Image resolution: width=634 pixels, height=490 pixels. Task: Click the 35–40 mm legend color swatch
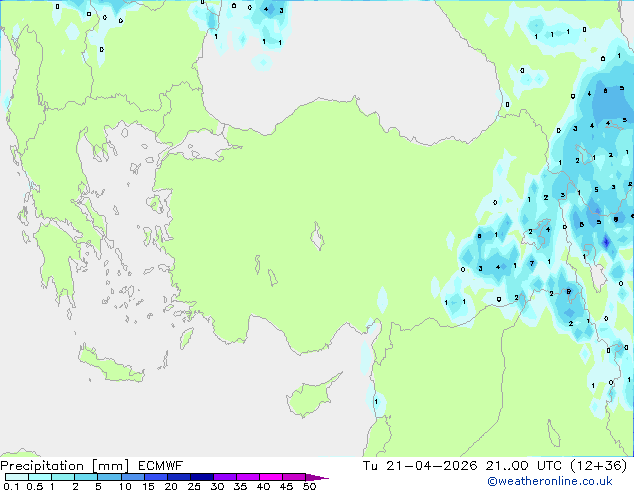pos(247,477)
